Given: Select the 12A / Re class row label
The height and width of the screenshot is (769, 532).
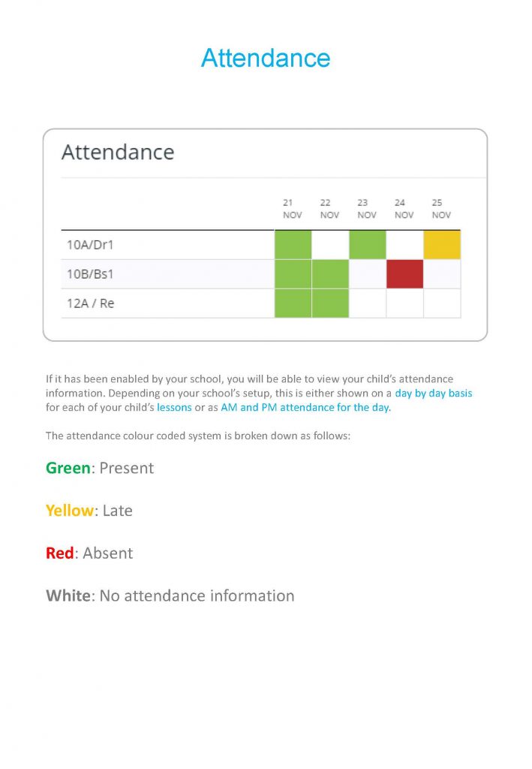Looking at the screenshot, I should point(90,303).
